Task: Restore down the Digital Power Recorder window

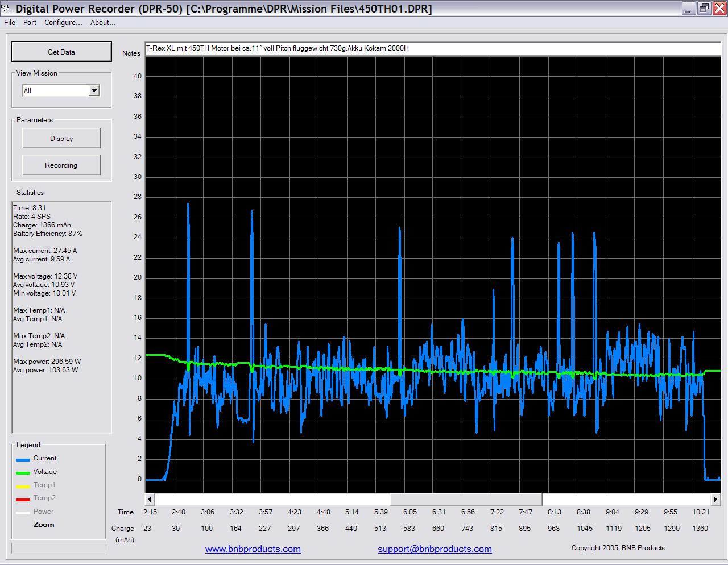Action: (704, 9)
